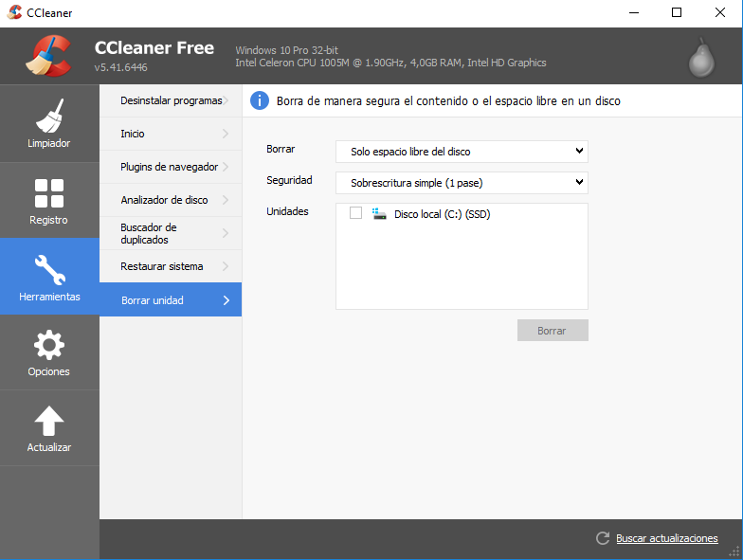Click the chevron beside Borrar unidad

(227, 300)
